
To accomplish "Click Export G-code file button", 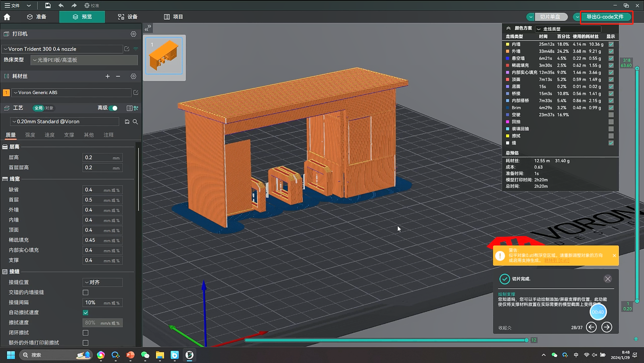I will (605, 17).
